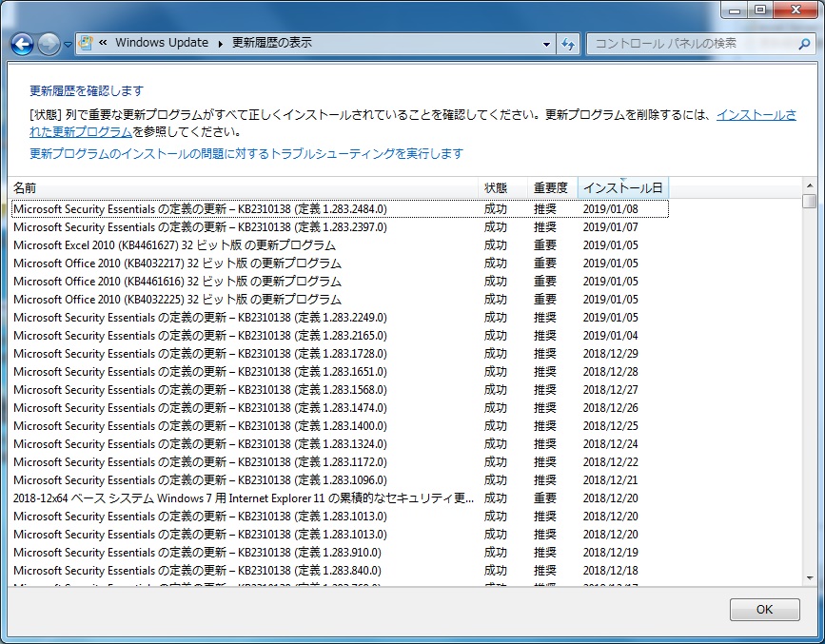Viewport: 825px width, 644px height.
Task: Close the update history window
Action: coord(796,10)
